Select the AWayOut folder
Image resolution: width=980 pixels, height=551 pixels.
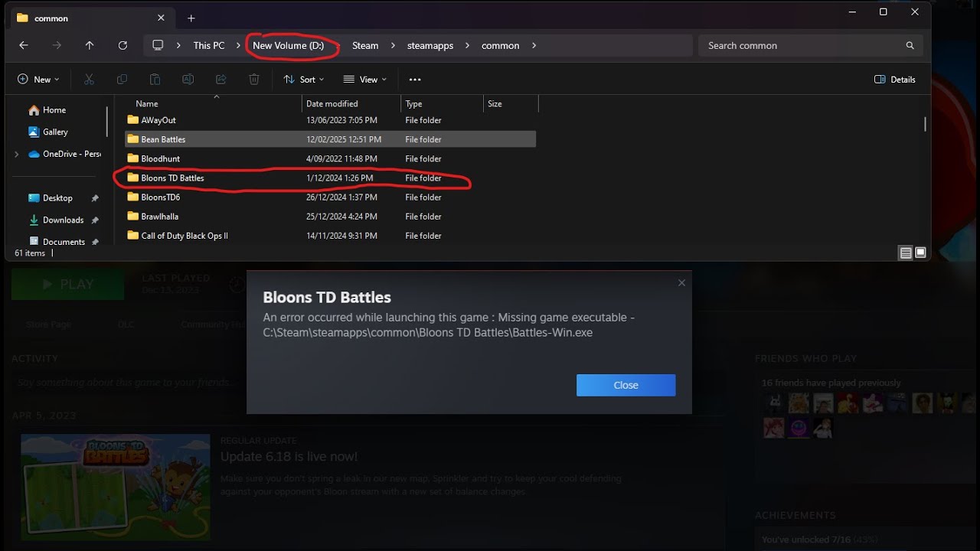330,120
